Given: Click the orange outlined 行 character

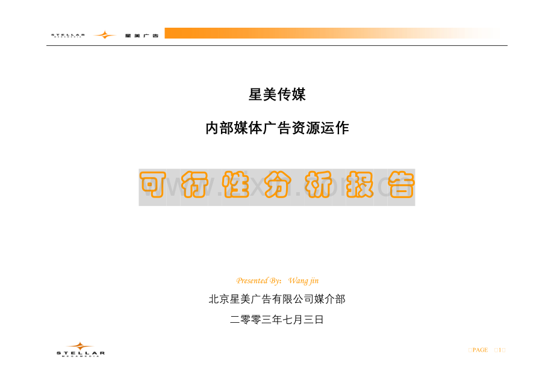Looking at the screenshot, I should 195,184.
